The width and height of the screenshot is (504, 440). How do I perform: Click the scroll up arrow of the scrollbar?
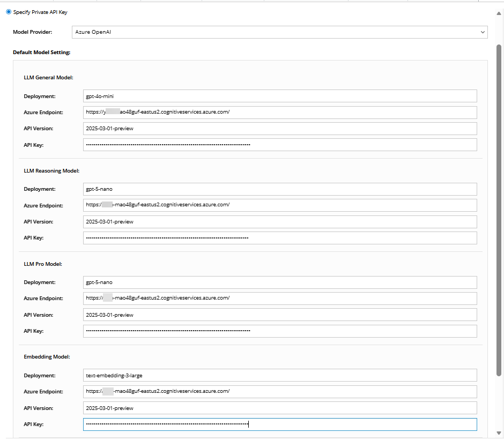point(499,13)
